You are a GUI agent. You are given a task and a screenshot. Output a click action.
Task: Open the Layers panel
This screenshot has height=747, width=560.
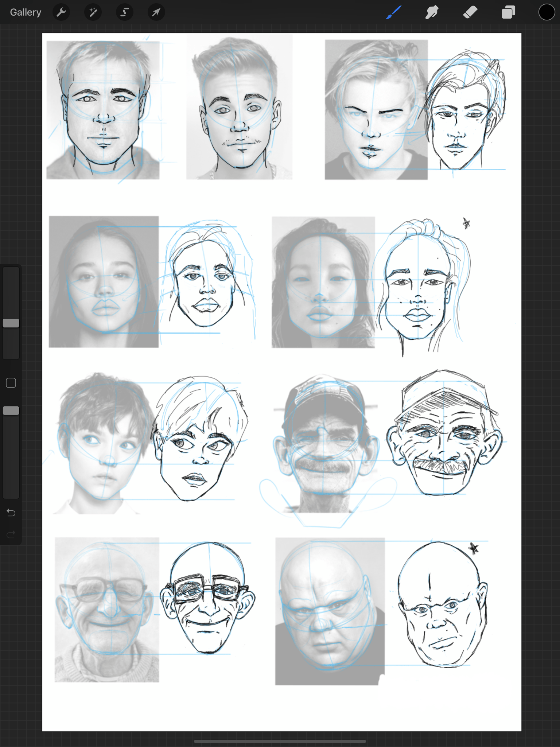pos(509,12)
